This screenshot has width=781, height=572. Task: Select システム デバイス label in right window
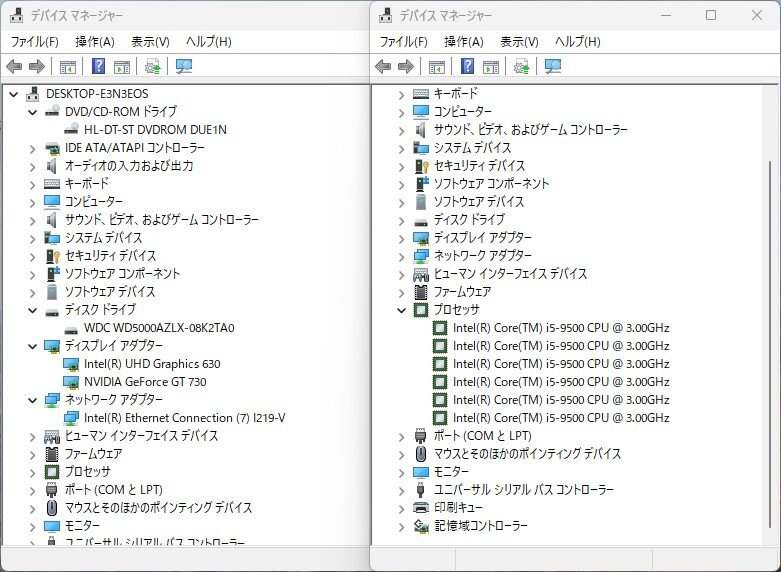472,148
